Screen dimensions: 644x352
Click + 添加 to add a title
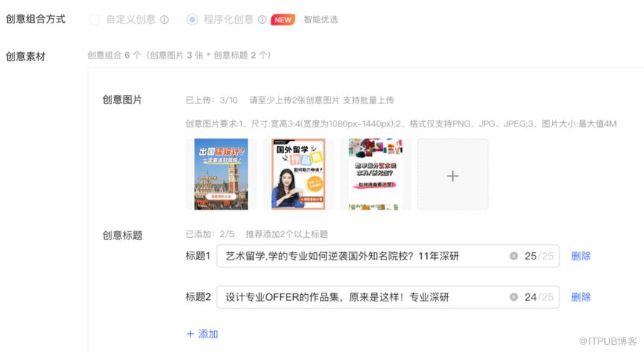203,334
